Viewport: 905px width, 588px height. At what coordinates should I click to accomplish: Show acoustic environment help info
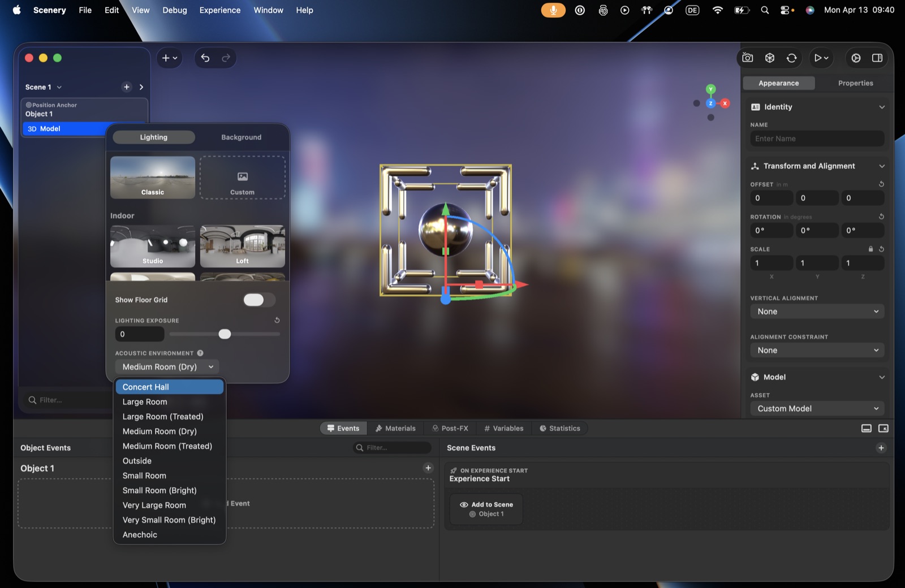(x=200, y=353)
